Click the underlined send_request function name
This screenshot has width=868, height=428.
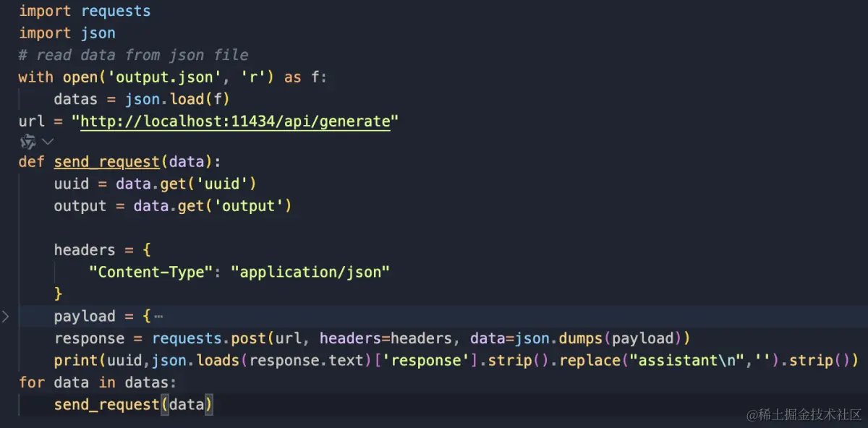click(106, 161)
